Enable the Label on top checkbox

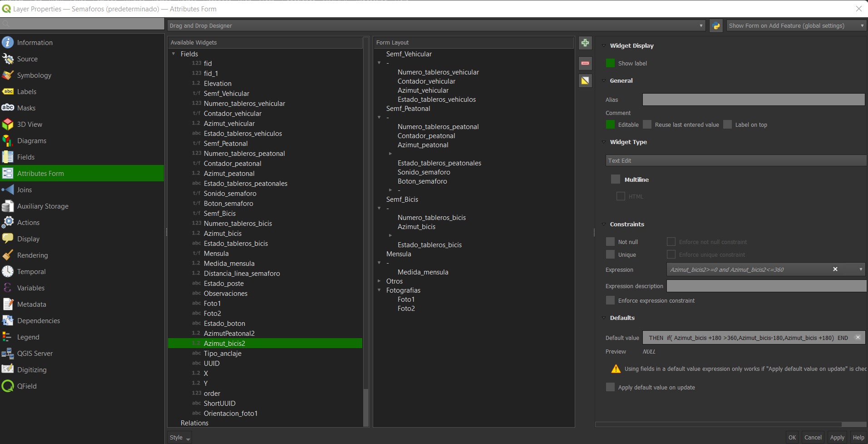(727, 125)
